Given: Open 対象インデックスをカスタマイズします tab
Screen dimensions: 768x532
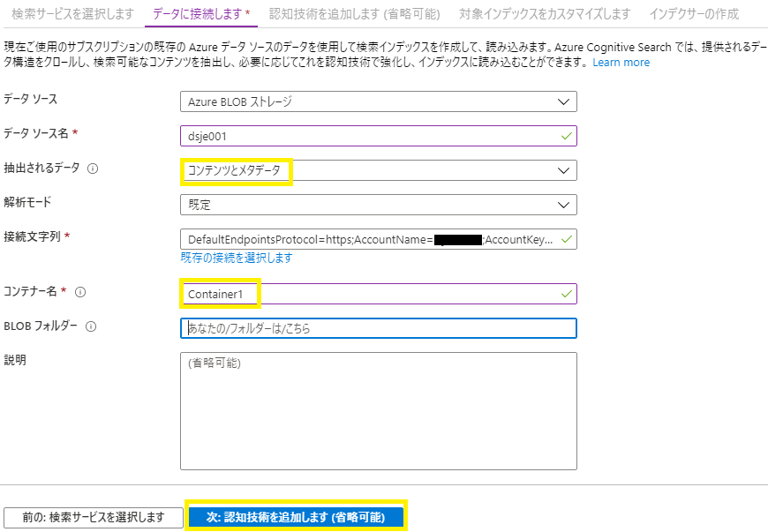Looking at the screenshot, I should (x=545, y=14).
